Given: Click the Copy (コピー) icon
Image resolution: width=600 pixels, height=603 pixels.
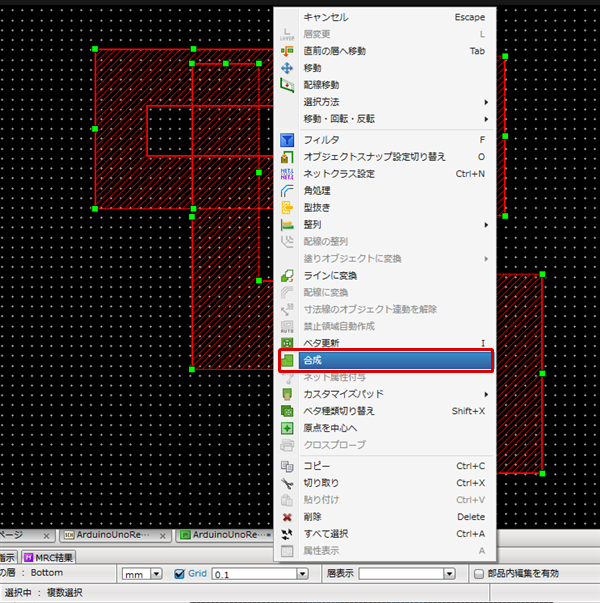Looking at the screenshot, I should pos(287,466).
